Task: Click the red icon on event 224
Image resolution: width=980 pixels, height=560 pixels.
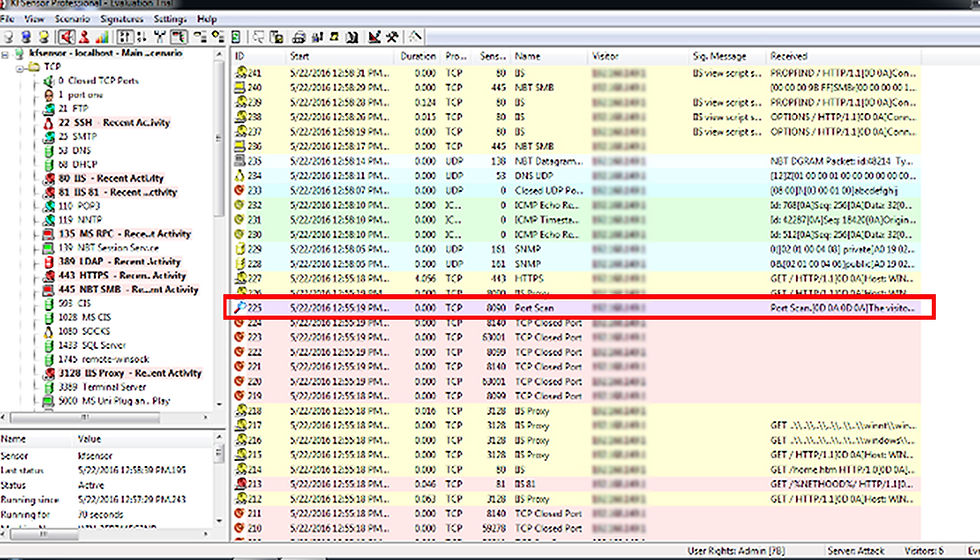Action: [x=239, y=323]
